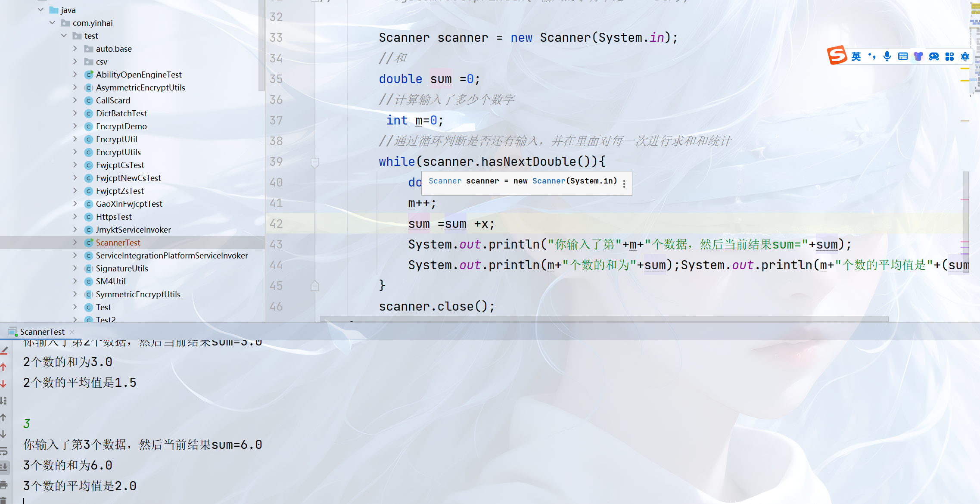The height and width of the screenshot is (504, 980).
Task: Select the ScannerTest run tab
Action: (42, 332)
